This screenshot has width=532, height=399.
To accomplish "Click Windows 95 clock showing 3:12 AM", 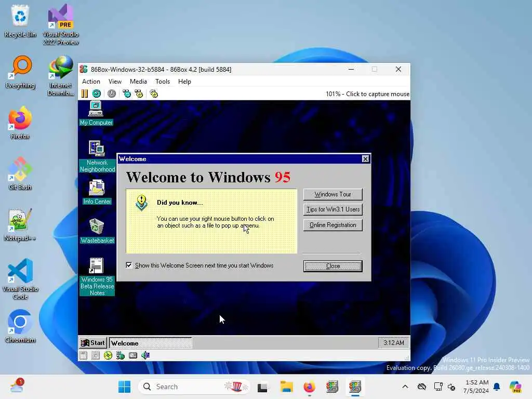I will tap(394, 343).
